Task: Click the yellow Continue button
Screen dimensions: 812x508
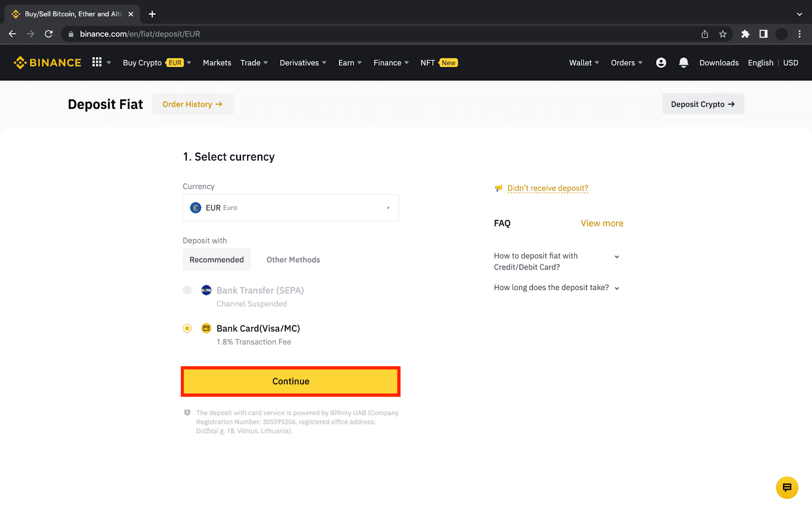Action: (x=291, y=382)
